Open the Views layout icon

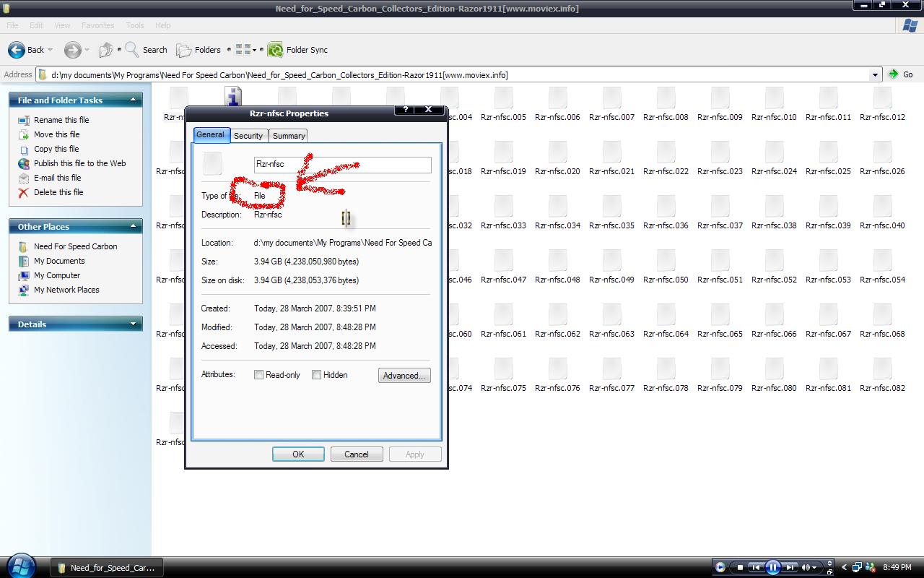pos(243,50)
